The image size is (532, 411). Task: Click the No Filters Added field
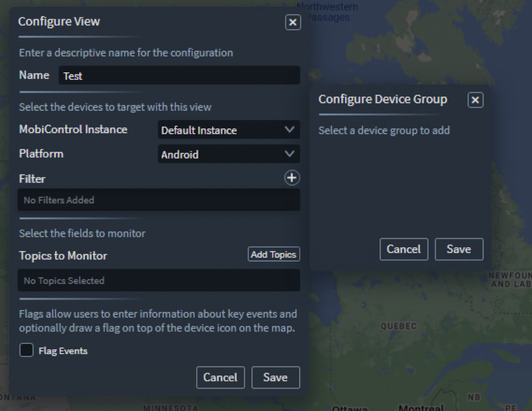click(159, 200)
